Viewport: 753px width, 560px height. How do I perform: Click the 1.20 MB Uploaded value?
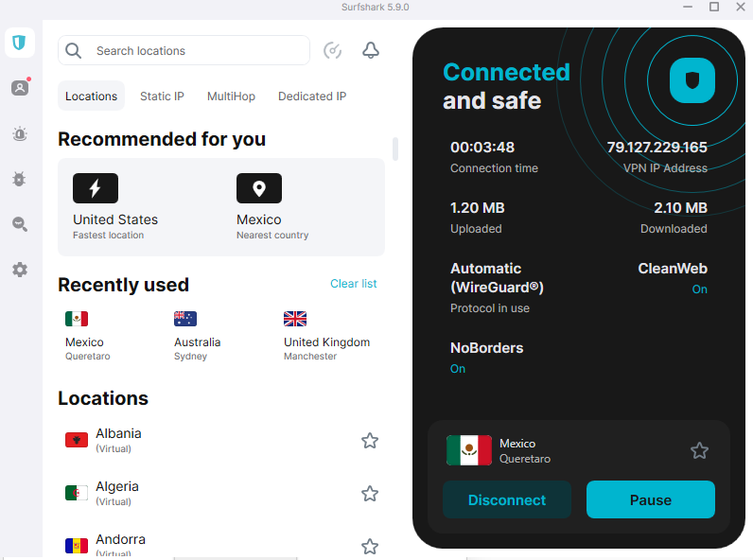(478, 207)
